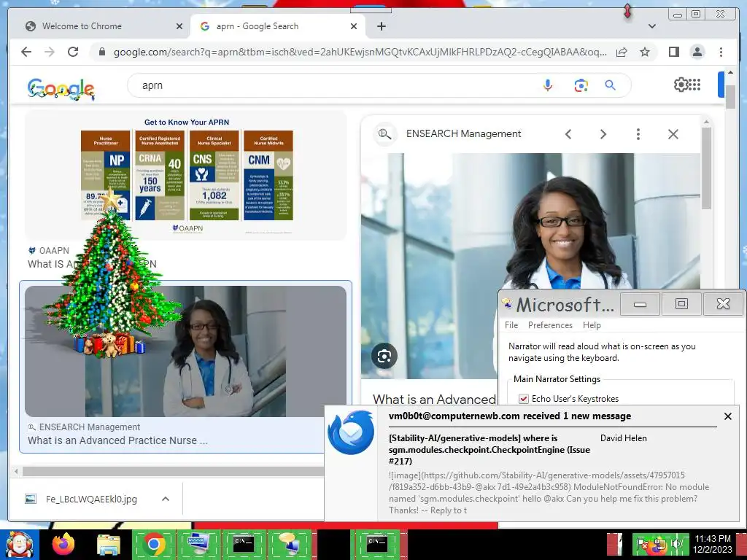
Task: Click preview panel vertical scrollbar
Action: pyautogui.click(x=706, y=167)
